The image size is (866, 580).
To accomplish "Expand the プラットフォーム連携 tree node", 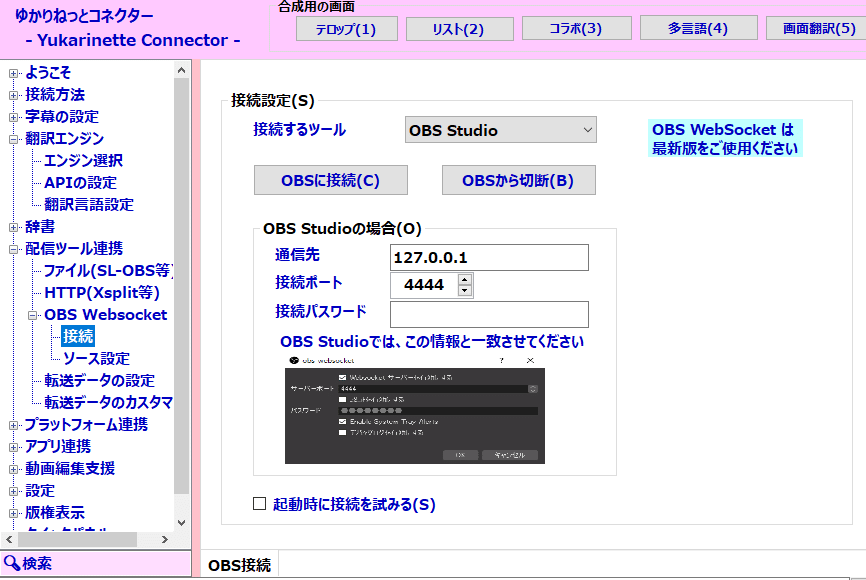I will click(14, 425).
